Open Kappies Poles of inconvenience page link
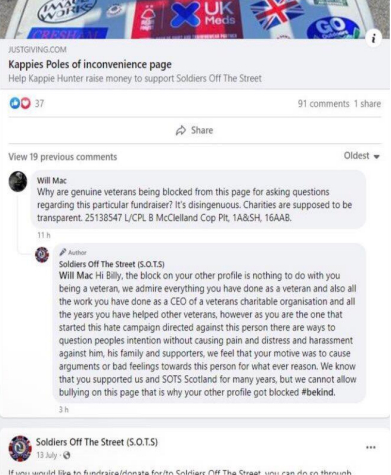391x475 pixels. 90,64
